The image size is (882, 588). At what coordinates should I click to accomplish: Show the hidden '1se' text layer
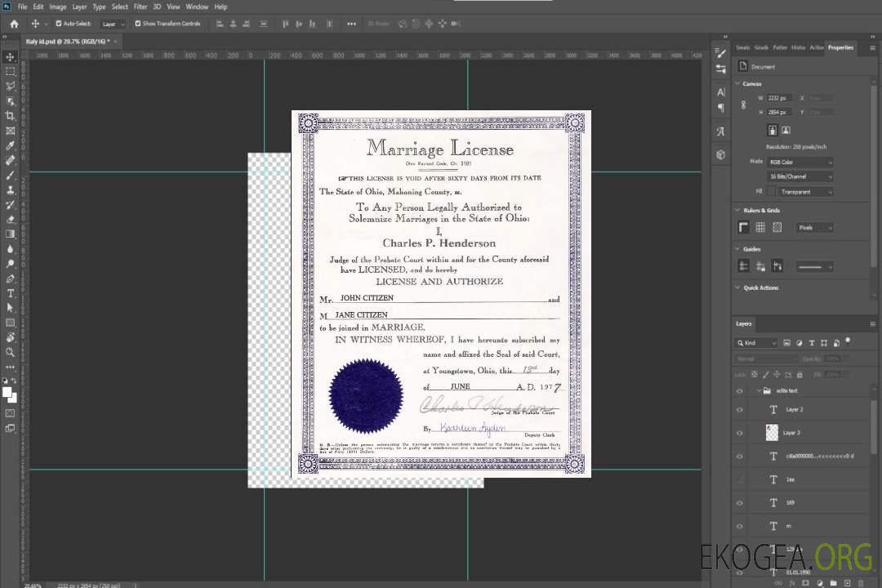tap(740, 479)
